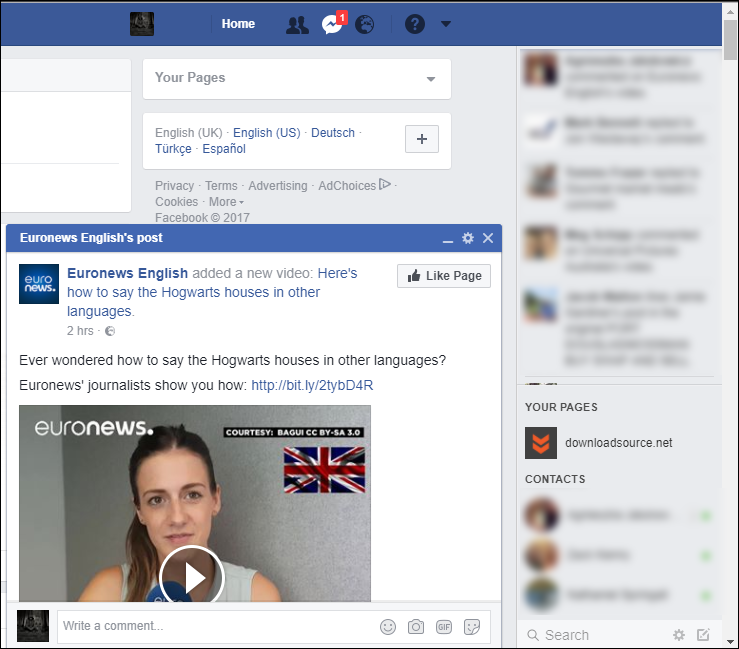Viewport: 739px width, 649px height.
Task: Click the scroll up arrow of the page scrollbar
Action: point(731,11)
